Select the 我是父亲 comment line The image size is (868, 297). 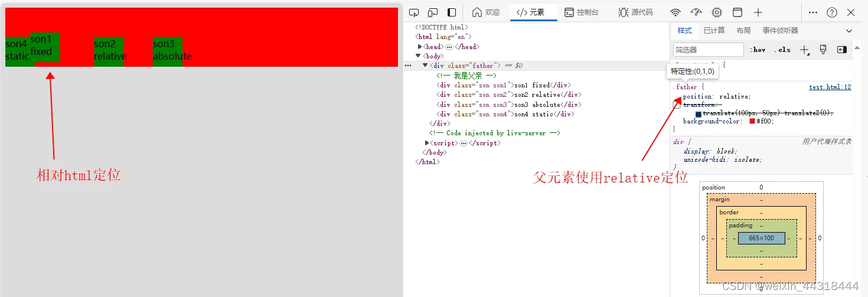[x=466, y=76]
